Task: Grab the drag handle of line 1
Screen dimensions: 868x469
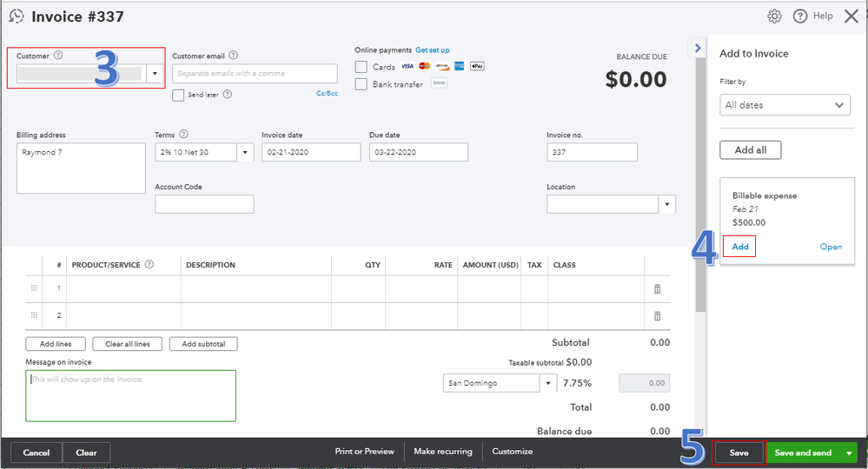Action: tap(34, 288)
